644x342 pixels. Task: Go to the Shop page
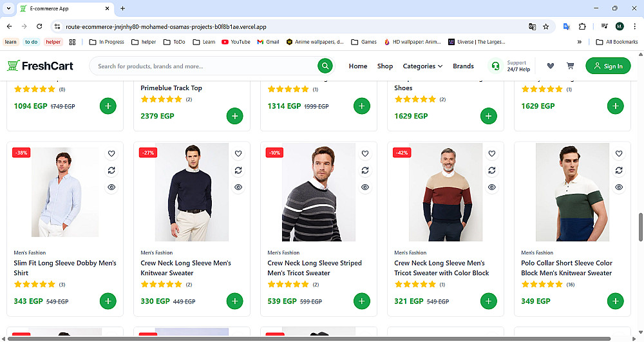tap(385, 66)
